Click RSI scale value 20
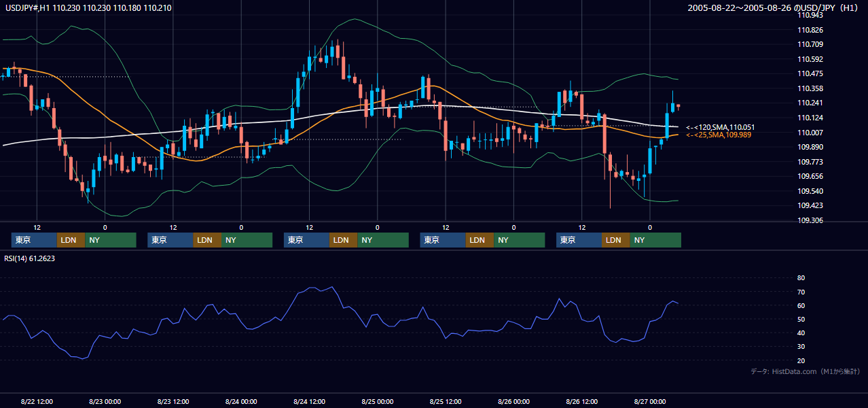 pos(801,361)
